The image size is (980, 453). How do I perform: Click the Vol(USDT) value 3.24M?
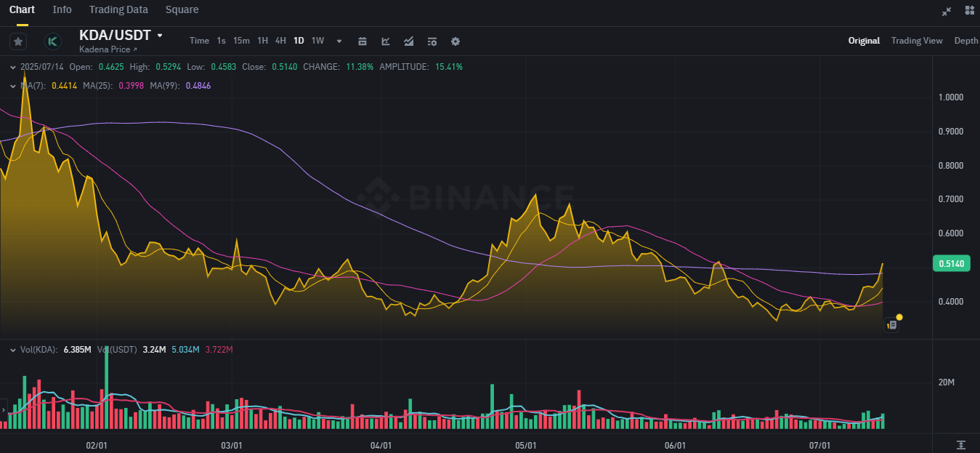tap(154, 350)
